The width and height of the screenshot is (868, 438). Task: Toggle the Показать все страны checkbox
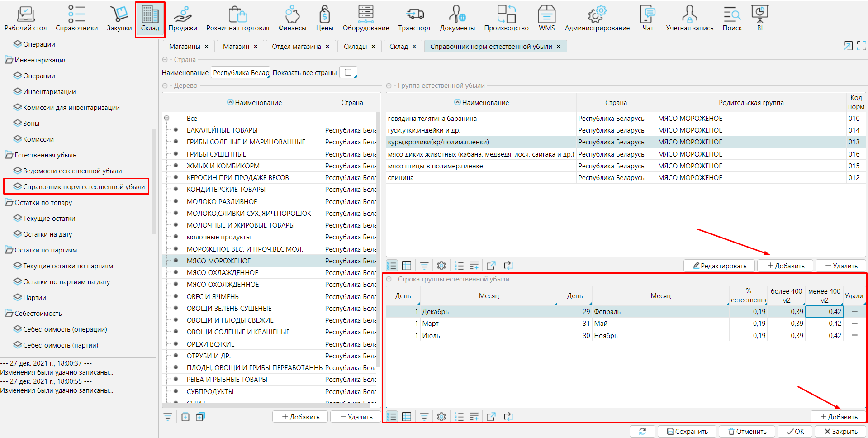tap(348, 72)
